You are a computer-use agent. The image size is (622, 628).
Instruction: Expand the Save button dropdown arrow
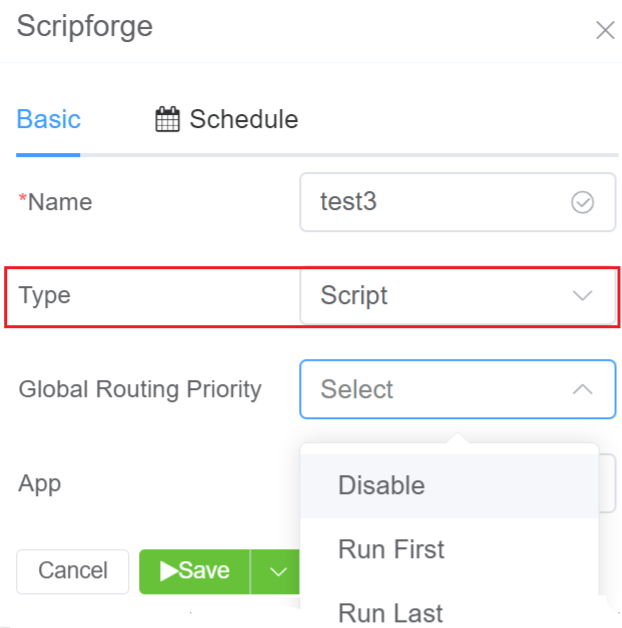pos(278,572)
